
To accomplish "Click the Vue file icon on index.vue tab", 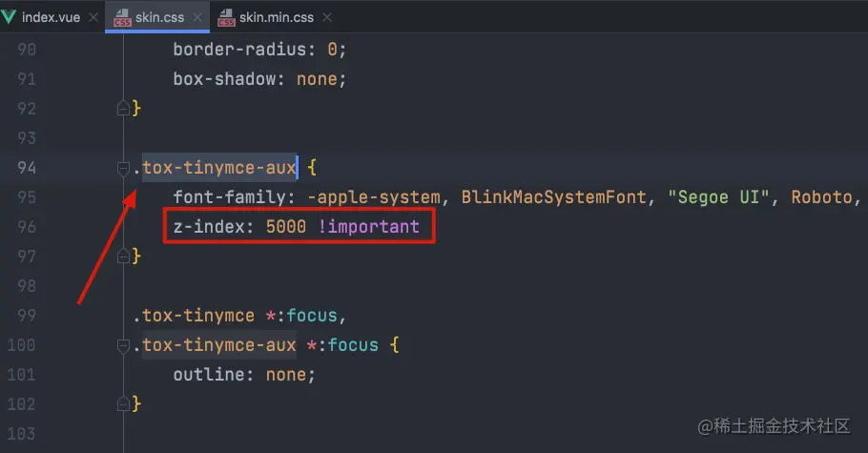I will [9, 17].
